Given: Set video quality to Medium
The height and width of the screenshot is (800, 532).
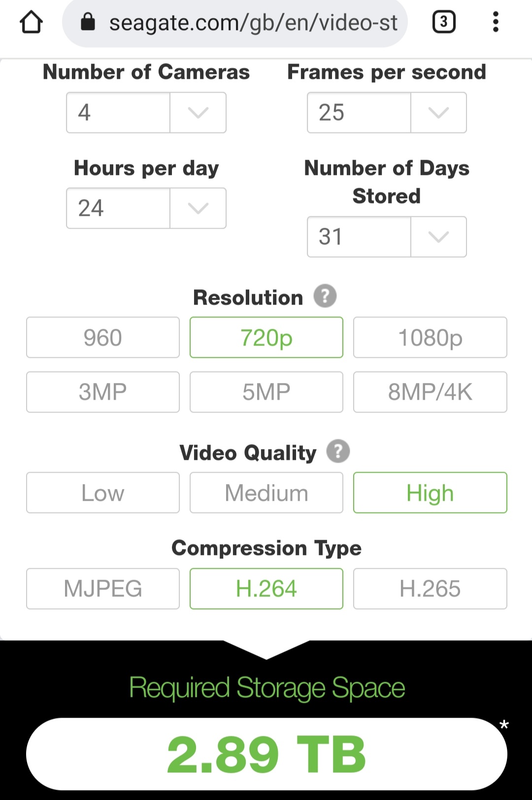Looking at the screenshot, I should [x=266, y=493].
